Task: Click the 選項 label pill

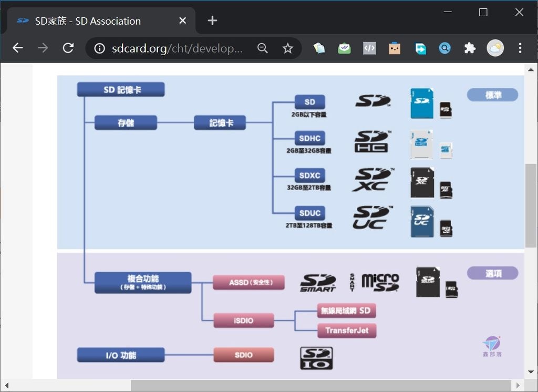Action: [493, 273]
